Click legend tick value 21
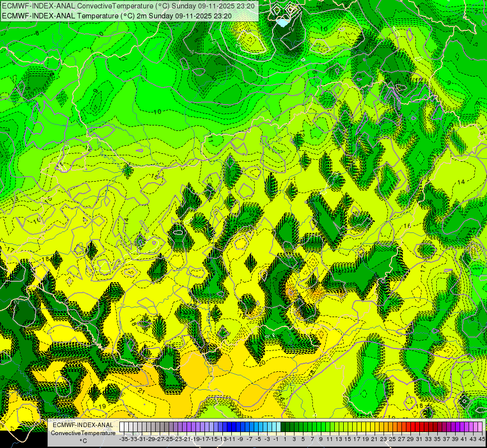 click(375, 439)
